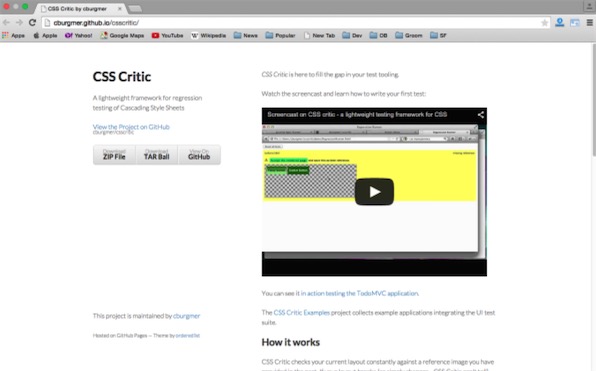This screenshot has height=371, width=596.
Task: Open the View the Project on GitHub link
Action: [131, 127]
